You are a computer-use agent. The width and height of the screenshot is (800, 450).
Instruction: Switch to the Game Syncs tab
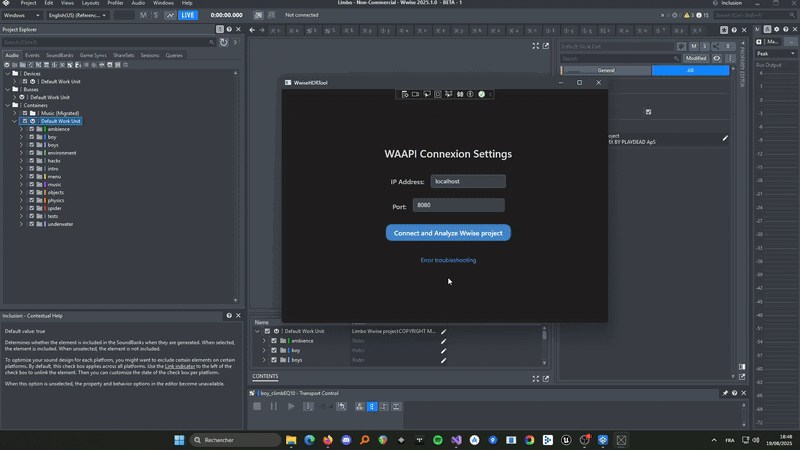[x=93, y=55]
